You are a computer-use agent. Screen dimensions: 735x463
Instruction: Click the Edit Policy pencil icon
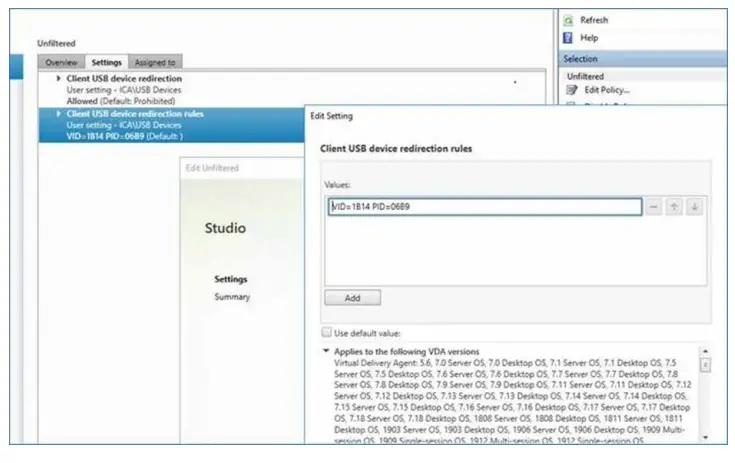[x=571, y=90]
